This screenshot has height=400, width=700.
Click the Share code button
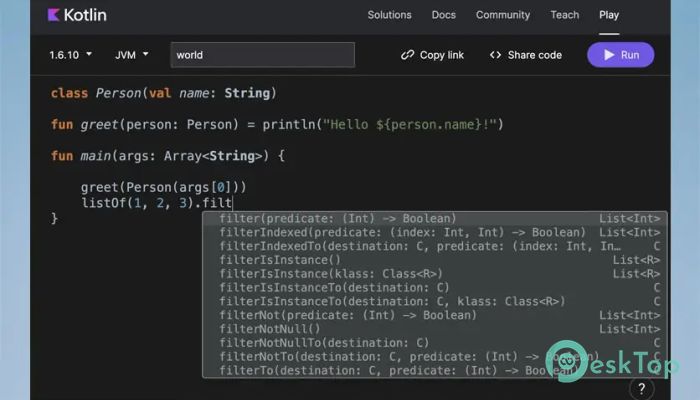(x=526, y=55)
